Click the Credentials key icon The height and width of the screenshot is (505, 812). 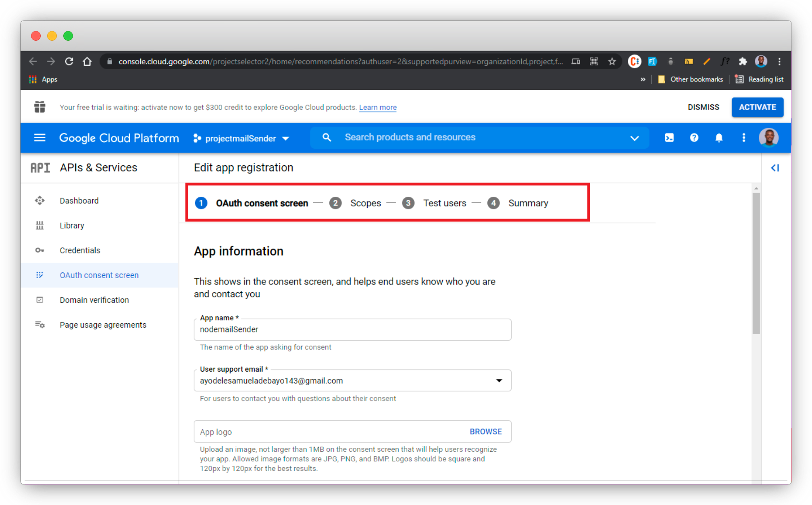[x=40, y=250]
